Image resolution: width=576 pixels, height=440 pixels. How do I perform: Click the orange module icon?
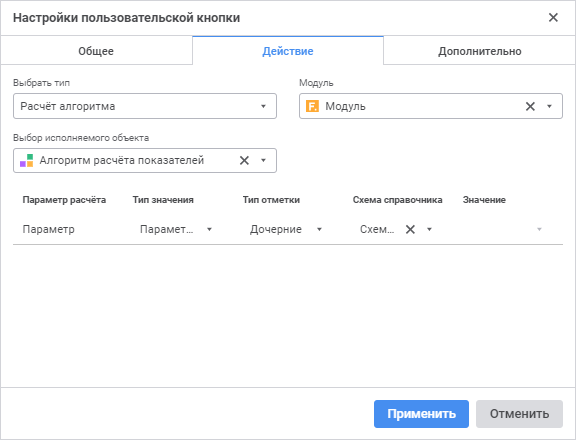[312, 107]
